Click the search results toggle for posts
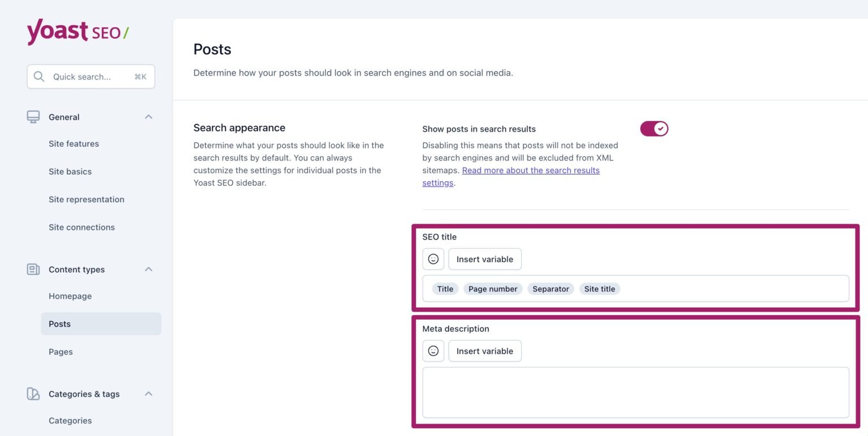The height and width of the screenshot is (436, 868). click(x=654, y=129)
